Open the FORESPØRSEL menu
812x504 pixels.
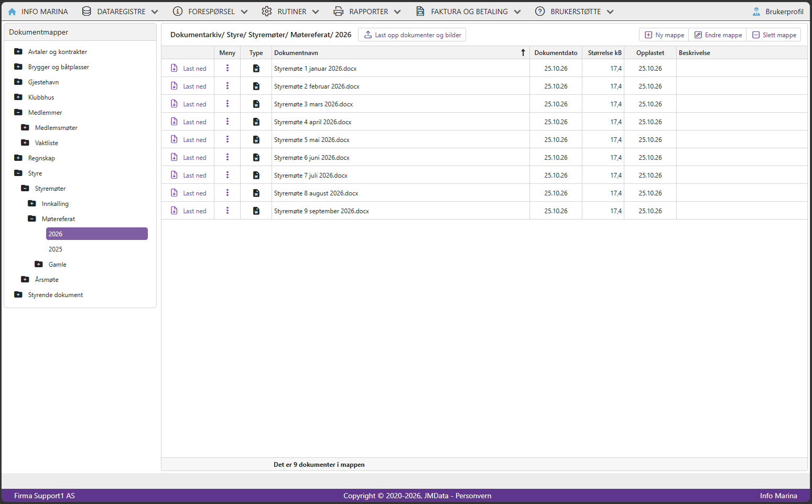210,12
